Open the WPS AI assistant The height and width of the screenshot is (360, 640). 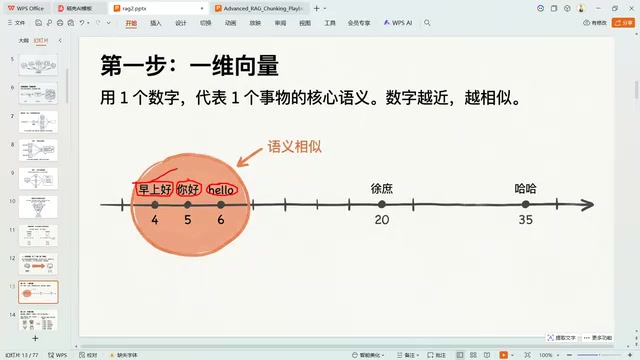pos(398,23)
